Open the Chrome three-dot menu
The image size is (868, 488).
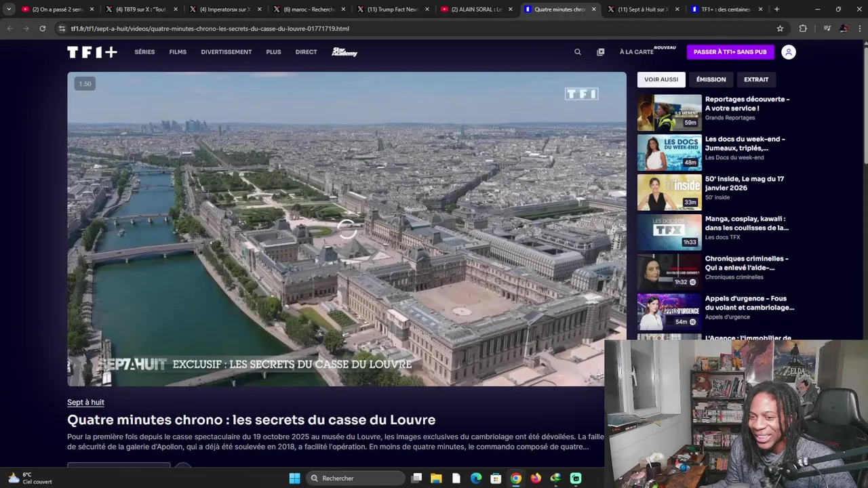[860, 28]
